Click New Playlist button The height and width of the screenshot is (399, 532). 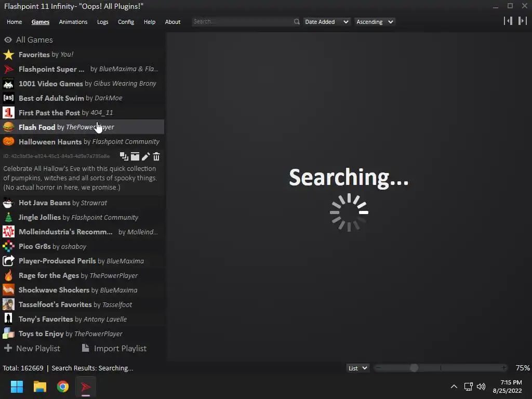click(x=32, y=349)
